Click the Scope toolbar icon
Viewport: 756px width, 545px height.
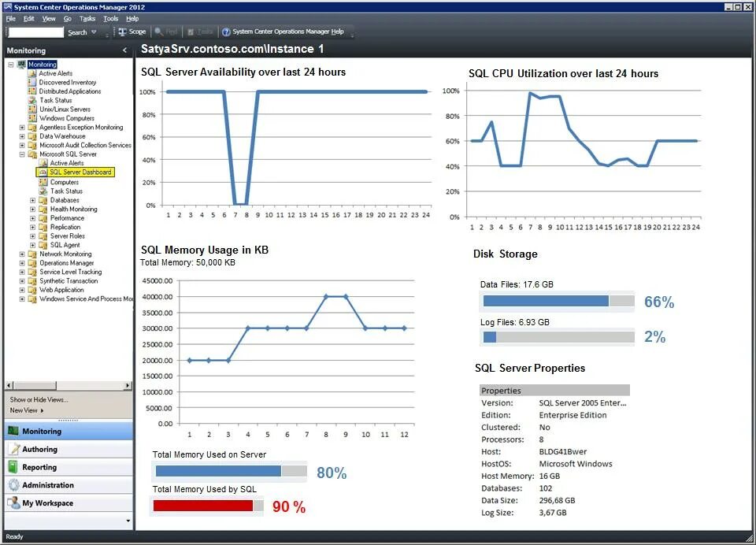pyautogui.click(x=132, y=32)
